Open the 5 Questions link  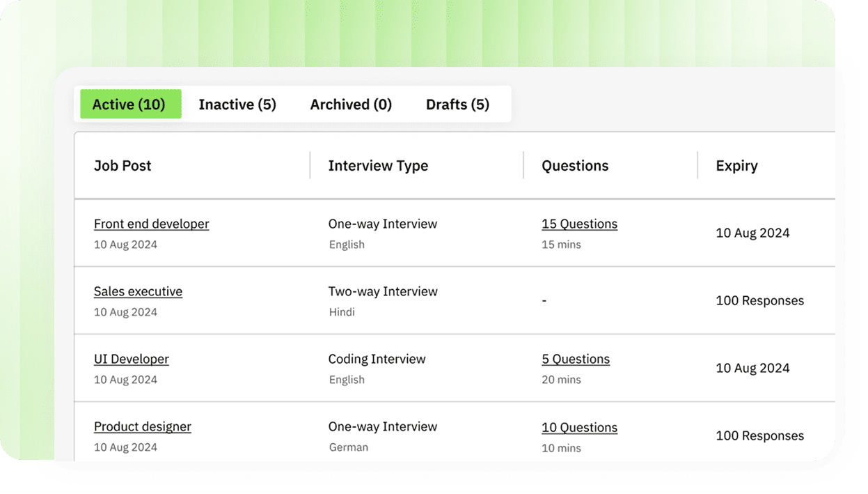click(x=576, y=359)
